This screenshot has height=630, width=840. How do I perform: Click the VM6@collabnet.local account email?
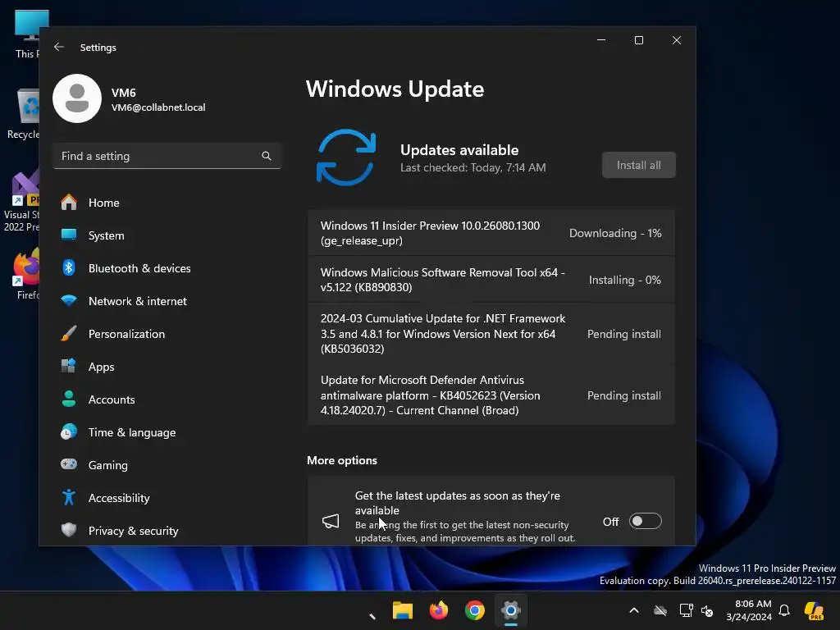click(x=158, y=107)
